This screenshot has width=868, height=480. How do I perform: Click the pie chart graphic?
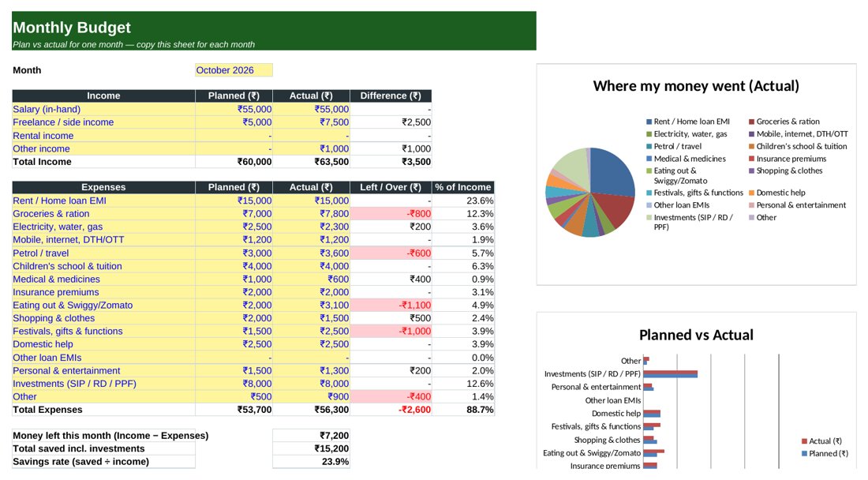click(x=590, y=193)
